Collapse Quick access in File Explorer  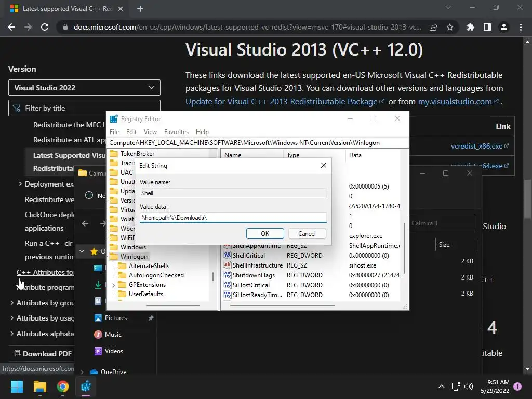82,251
